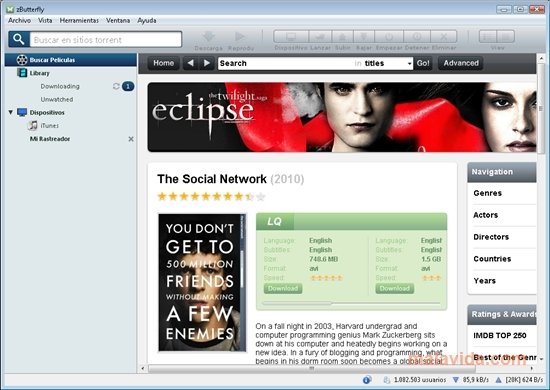
Task: Click the Bajar toolbar button
Action: [x=364, y=36]
